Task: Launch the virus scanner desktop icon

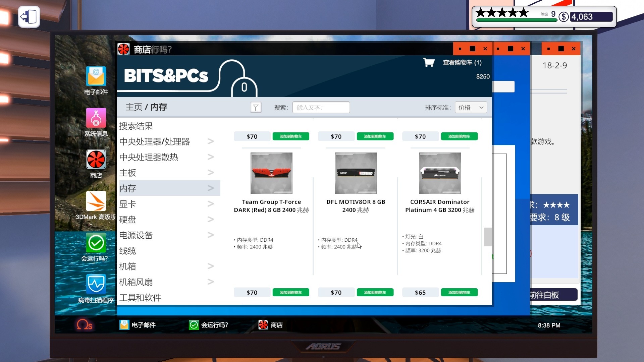Action: point(96,284)
